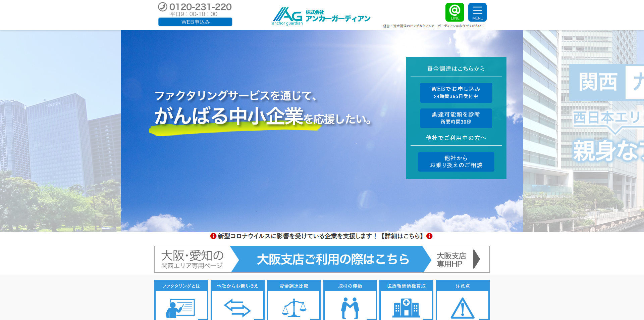Open the LINE contact icon
Viewport: 644px width, 320px height.
[454, 12]
